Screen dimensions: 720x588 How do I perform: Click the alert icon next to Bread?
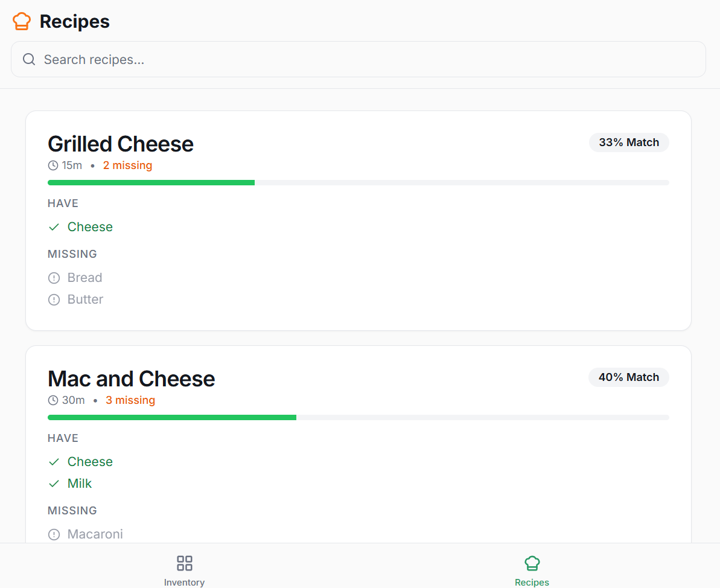pyautogui.click(x=54, y=278)
